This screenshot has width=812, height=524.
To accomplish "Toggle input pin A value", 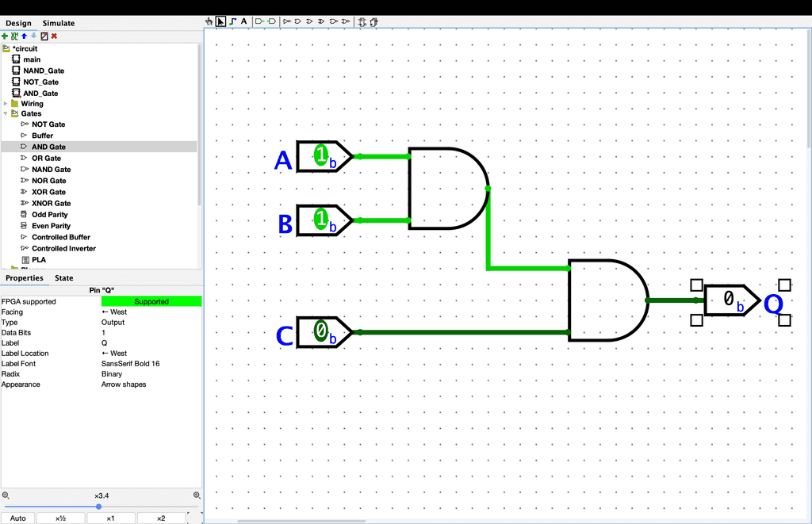I will (320, 156).
